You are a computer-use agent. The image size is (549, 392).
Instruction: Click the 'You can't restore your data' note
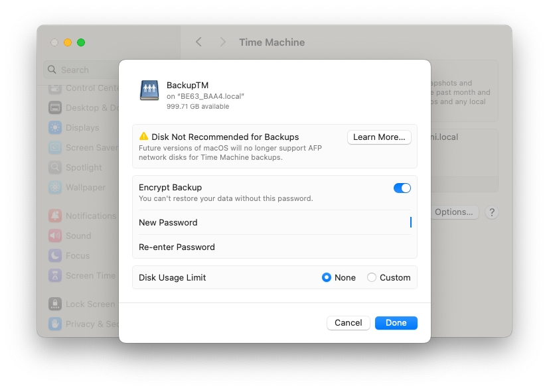[x=226, y=198]
